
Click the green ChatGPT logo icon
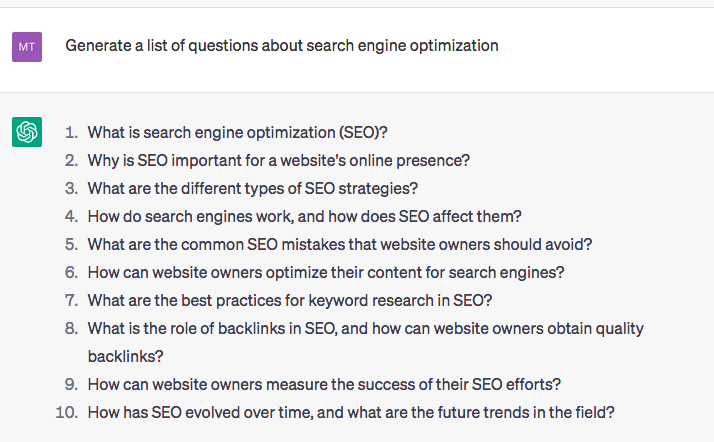27,132
